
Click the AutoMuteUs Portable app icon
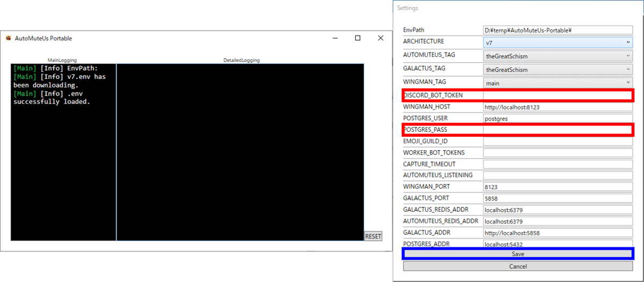(9, 38)
